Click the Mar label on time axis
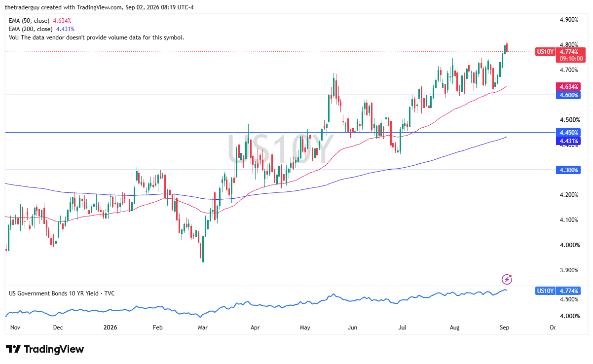This screenshot has width=593, height=364. pyautogui.click(x=202, y=327)
